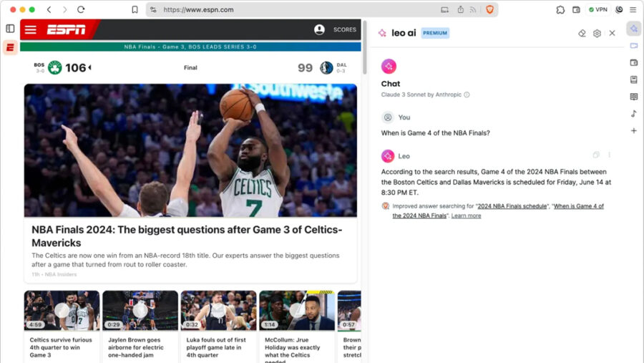The height and width of the screenshot is (363, 644).
Task: Open the share icon in address bar
Action: (x=460, y=9)
